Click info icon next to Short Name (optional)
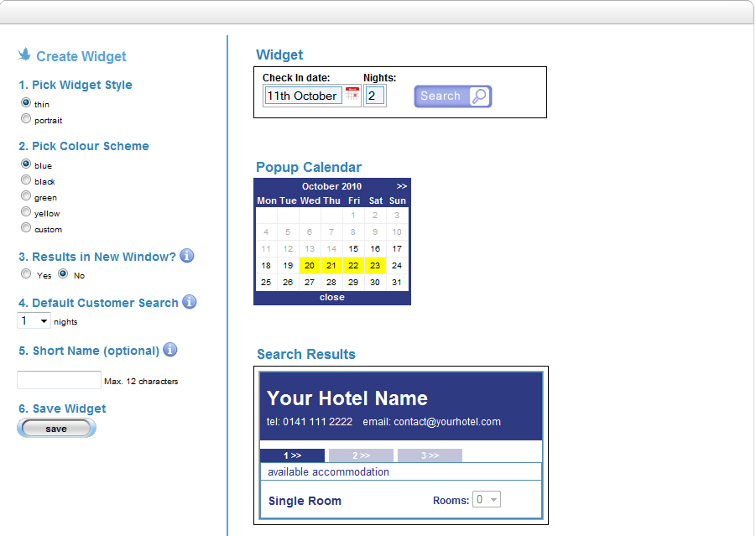This screenshot has height=536, width=756. pyautogui.click(x=170, y=350)
